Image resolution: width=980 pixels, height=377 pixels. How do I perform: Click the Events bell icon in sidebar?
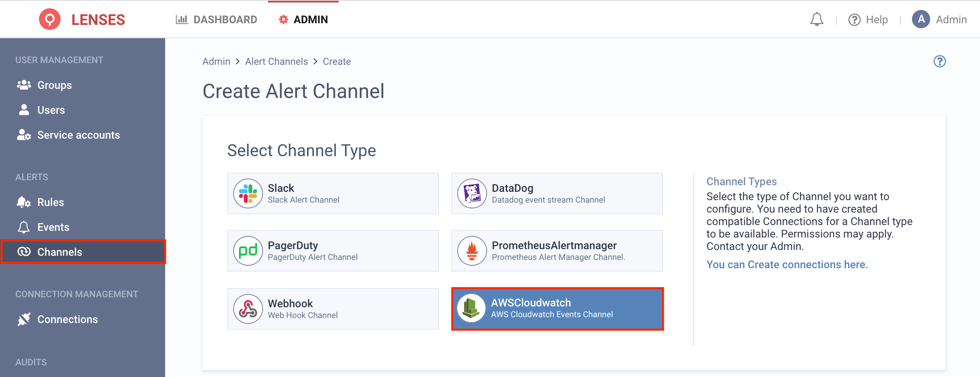[x=24, y=227]
